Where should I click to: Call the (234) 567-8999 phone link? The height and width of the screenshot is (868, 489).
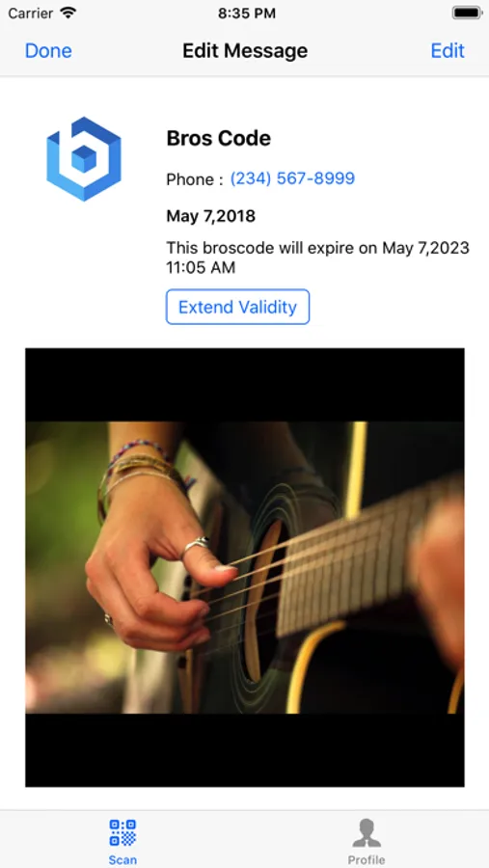coord(292,178)
